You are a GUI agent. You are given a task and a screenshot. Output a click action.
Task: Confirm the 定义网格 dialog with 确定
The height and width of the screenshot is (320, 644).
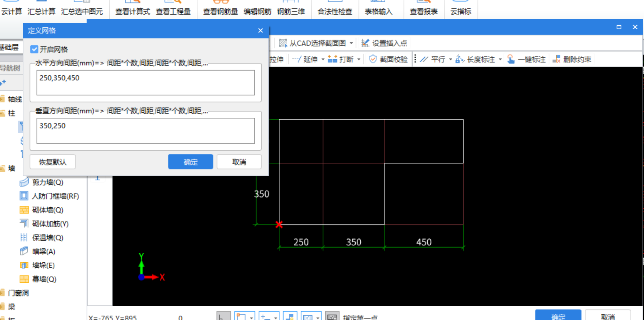tap(191, 162)
